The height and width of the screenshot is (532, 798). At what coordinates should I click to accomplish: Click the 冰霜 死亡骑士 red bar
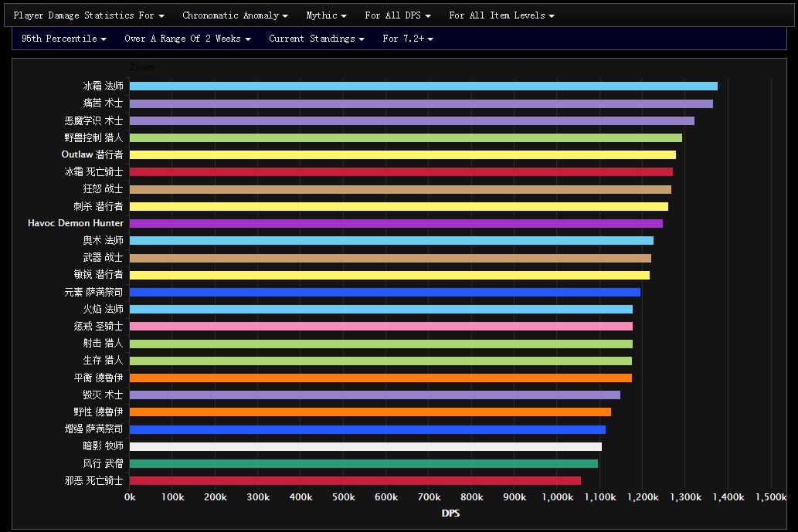(401, 172)
